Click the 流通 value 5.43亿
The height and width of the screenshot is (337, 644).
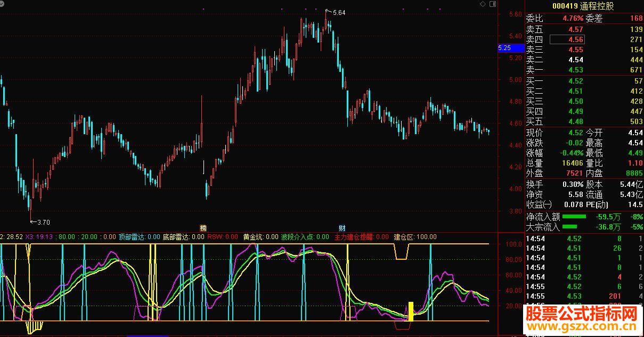pyautogui.click(x=631, y=194)
